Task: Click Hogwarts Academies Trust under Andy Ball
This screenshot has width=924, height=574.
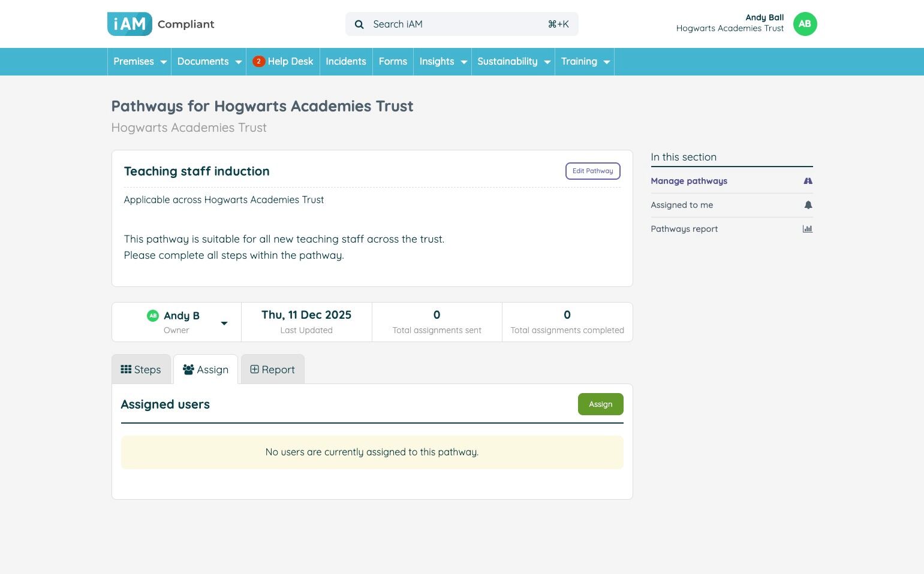Action: (x=730, y=28)
